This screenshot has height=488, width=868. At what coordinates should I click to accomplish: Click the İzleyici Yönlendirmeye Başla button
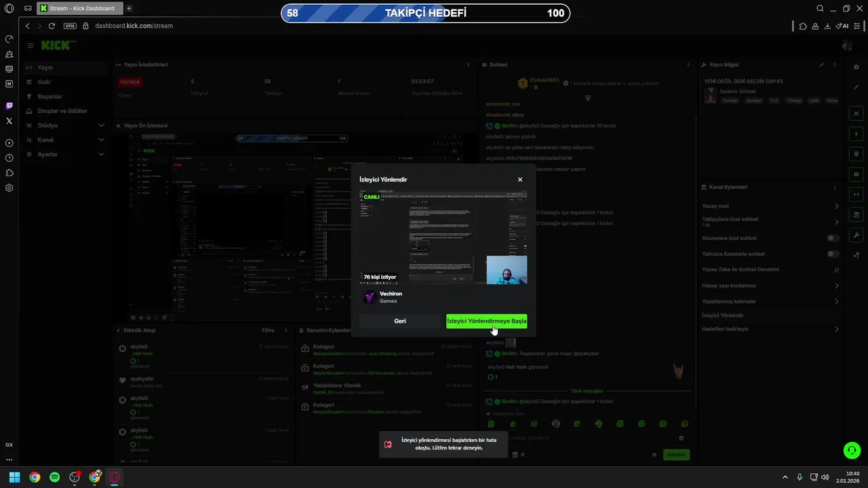pos(486,321)
